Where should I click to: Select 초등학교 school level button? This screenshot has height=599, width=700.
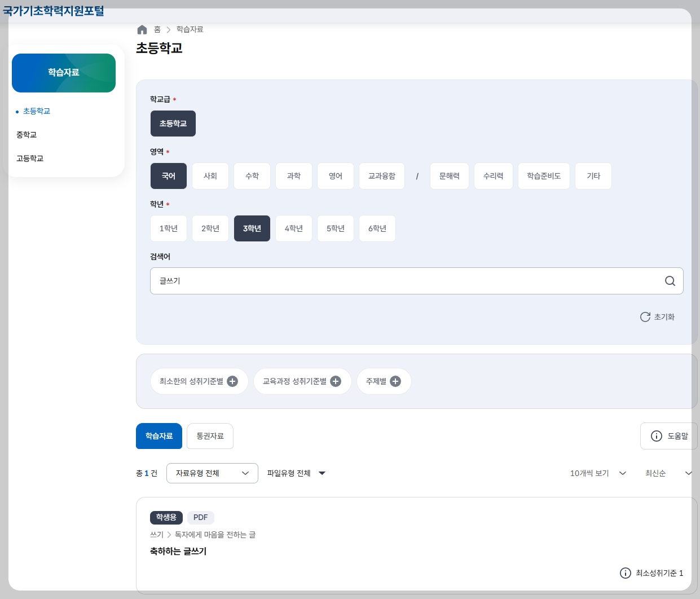173,124
